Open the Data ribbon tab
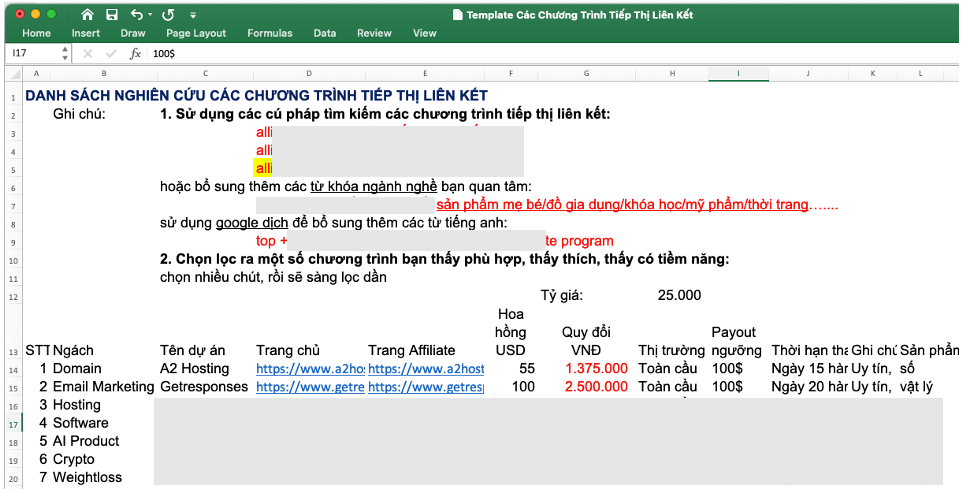 tap(325, 33)
